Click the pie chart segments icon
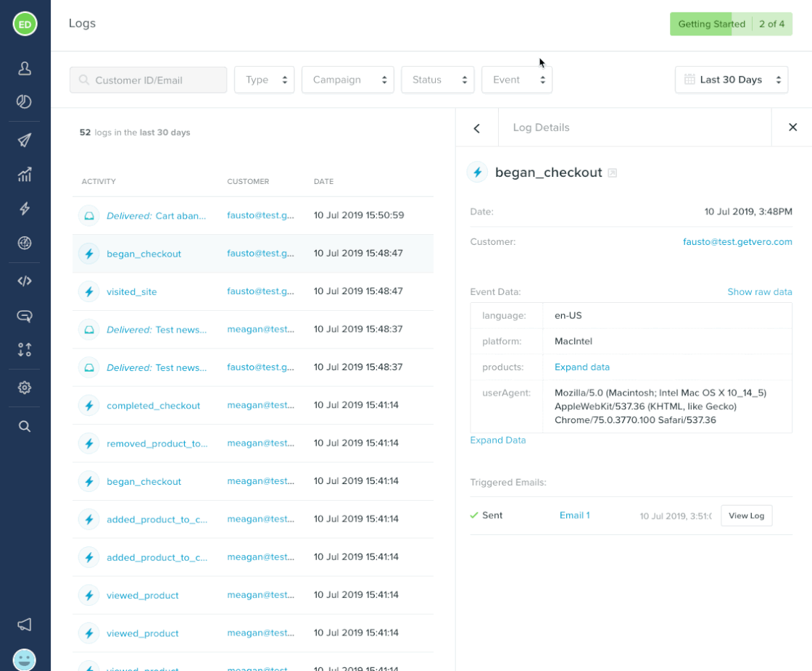Viewport: 812px width, 671px height. pyautogui.click(x=25, y=101)
